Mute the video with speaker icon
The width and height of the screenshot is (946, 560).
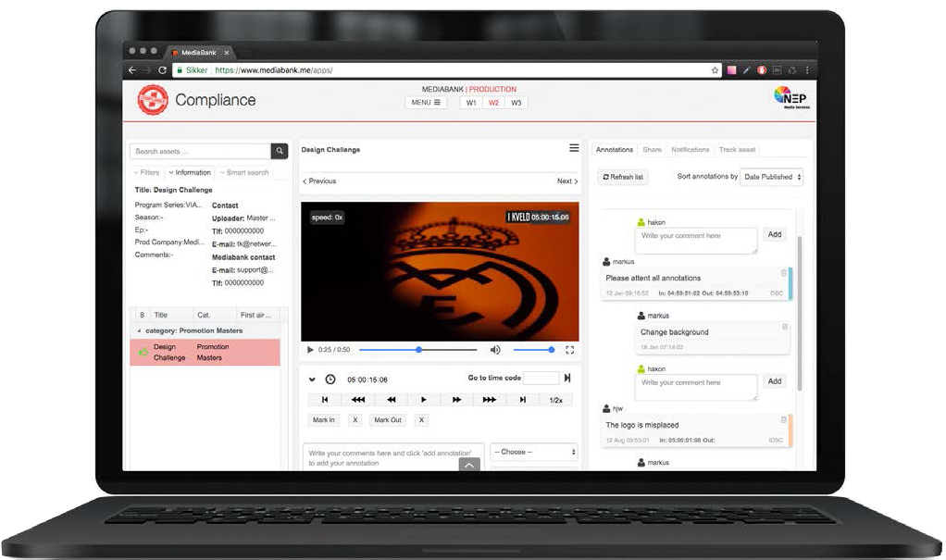pyautogui.click(x=495, y=349)
